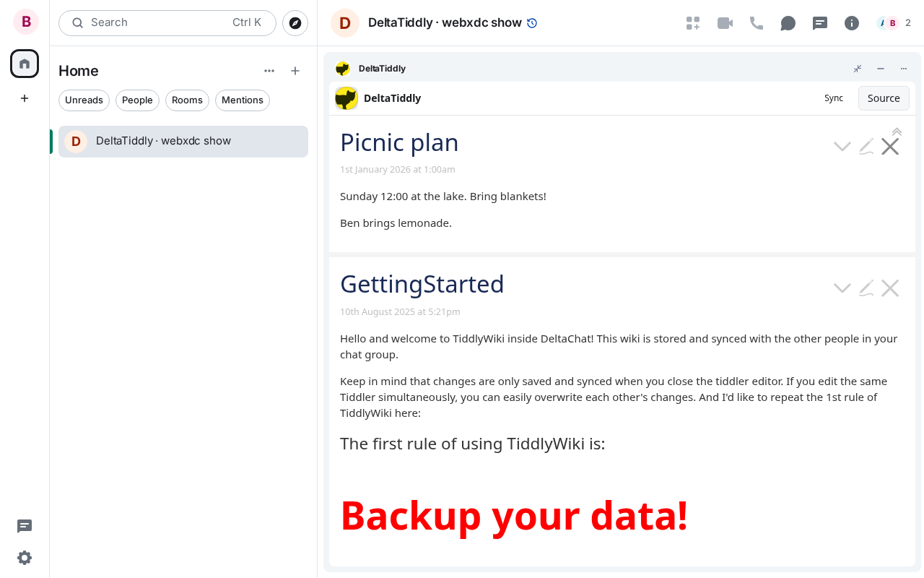Screen dimensions: 924x578
Task: Close the Picnic plan tiddler
Action: [x=890, y=147]
